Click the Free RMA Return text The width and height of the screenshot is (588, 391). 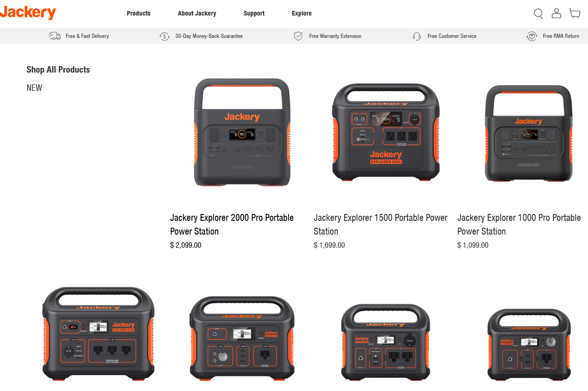point(561,36)
